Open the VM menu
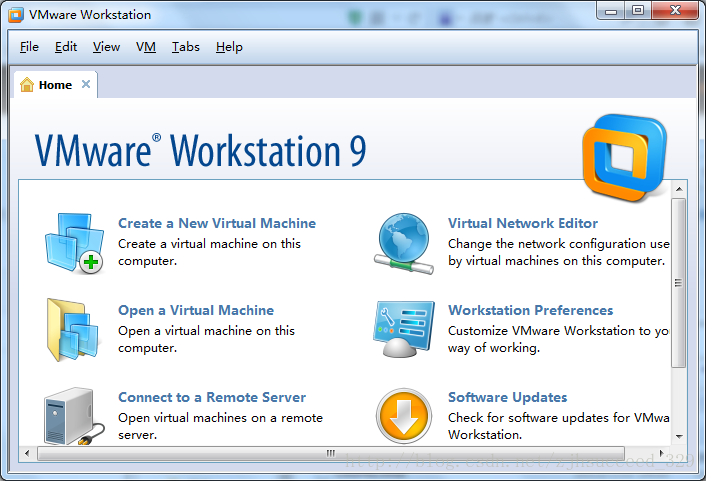706x481 pixels. [146, 47]
